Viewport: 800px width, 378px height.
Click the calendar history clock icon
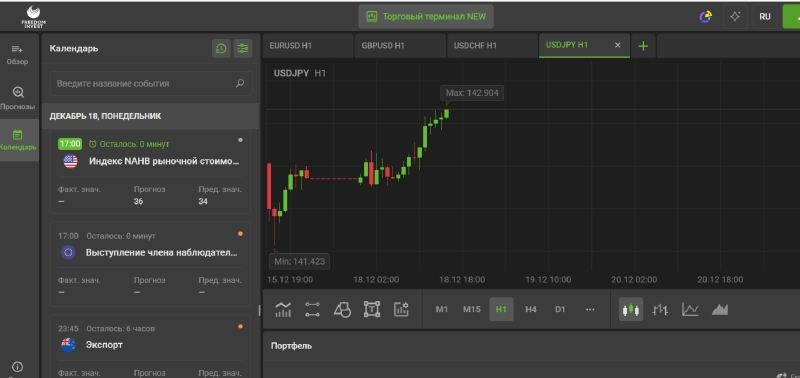221,48
